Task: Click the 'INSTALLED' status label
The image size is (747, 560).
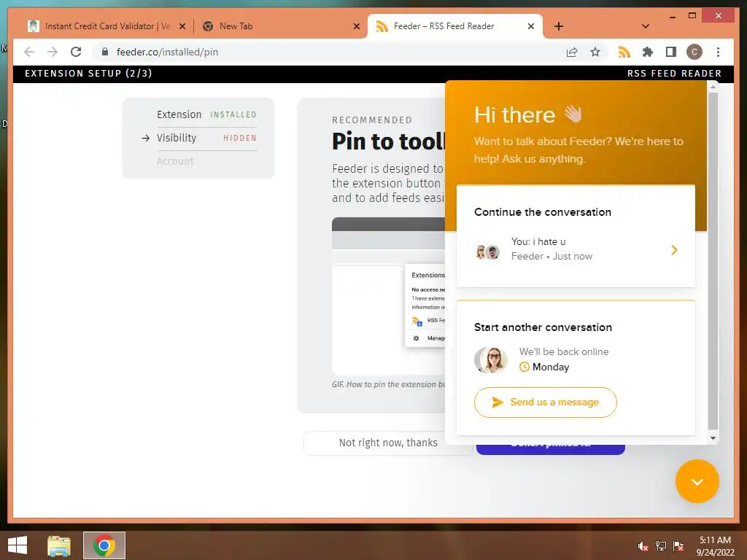Action: (x=233, y=114)
